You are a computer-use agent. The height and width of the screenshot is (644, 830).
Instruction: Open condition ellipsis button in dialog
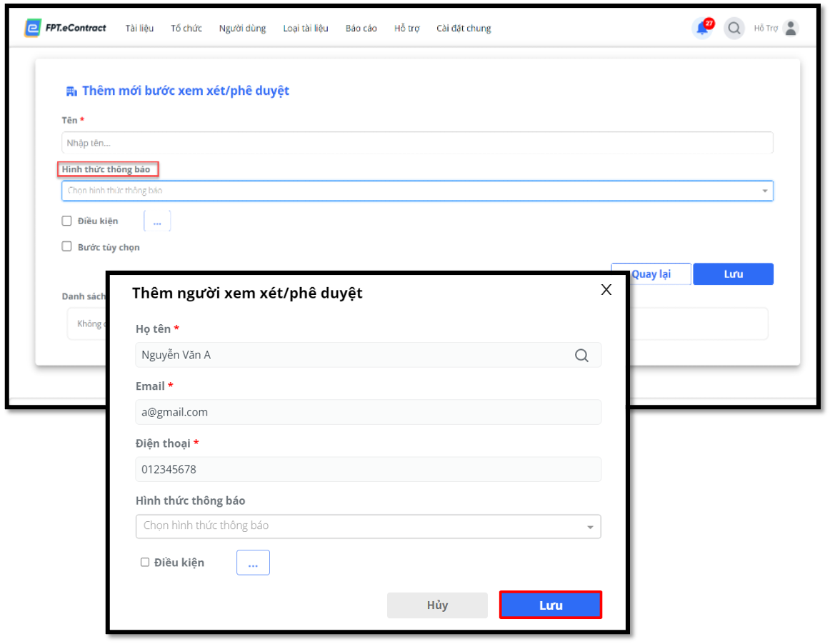point(253,563)
